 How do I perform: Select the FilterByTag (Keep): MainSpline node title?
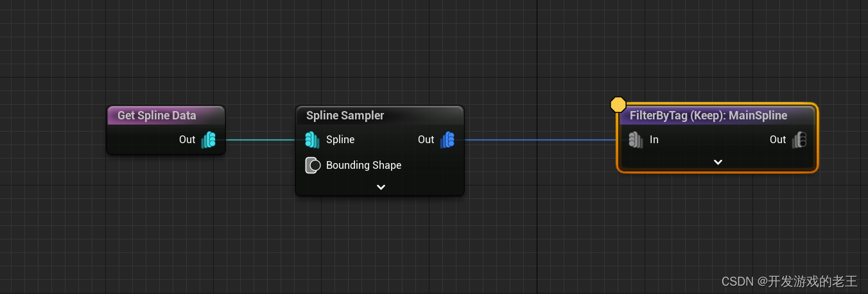click(708, 116)
